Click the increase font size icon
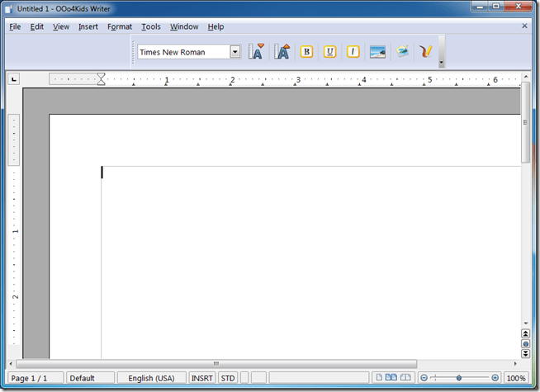The width and height of the screenshot is (540, 392). tap(282, 51)
